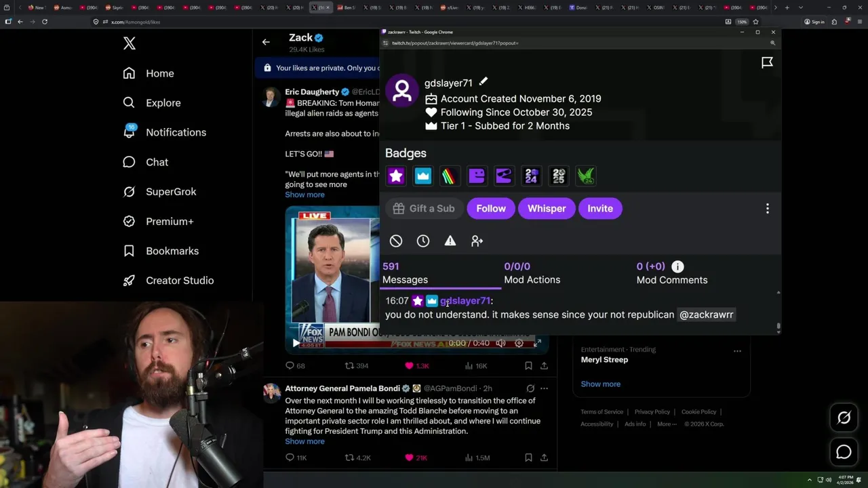View analytics of Pamela Bondi post (1.5M)
Image resolution: width=868 pixels, height=488 pixels.
pyautogui.click(x=477, y=457)
